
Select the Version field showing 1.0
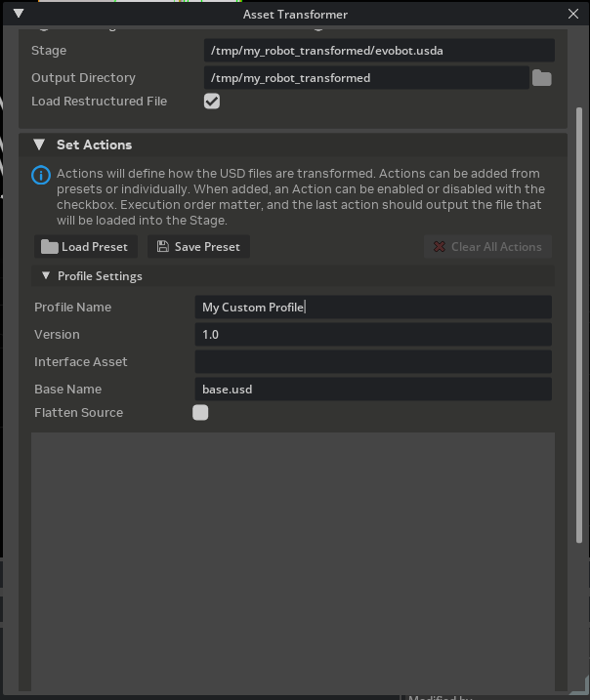(373, 335)
